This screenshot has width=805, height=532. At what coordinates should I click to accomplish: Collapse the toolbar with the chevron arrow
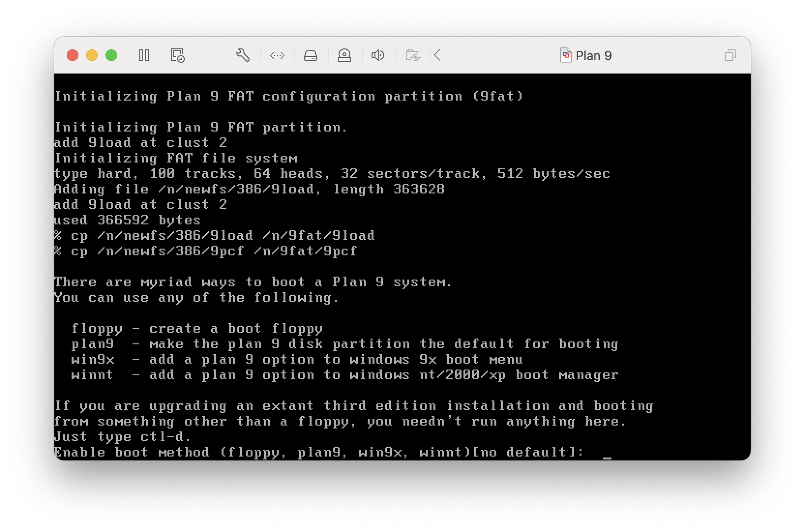(x=437, y=55)
